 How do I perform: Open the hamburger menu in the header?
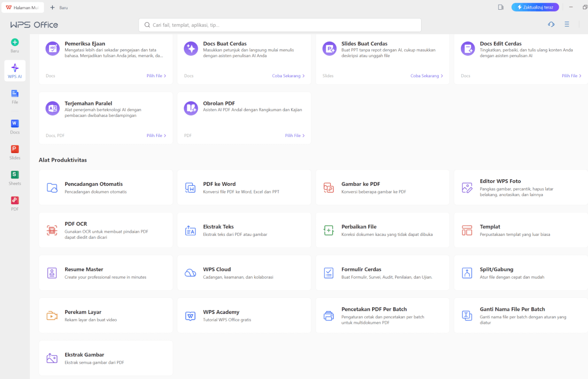(x=567, y=24)
